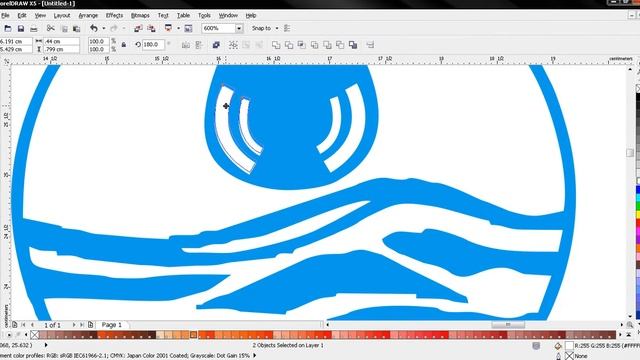
Task: Open the Text menu
Action: [x=163, y=16]
